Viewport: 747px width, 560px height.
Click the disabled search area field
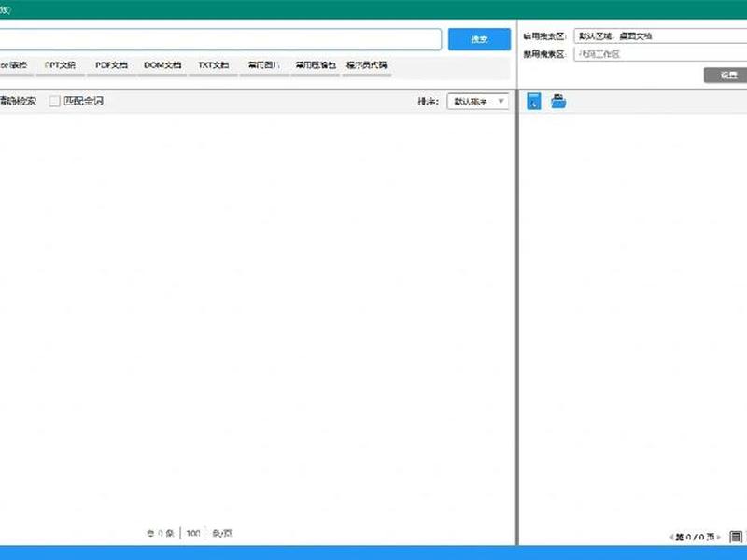660,54
